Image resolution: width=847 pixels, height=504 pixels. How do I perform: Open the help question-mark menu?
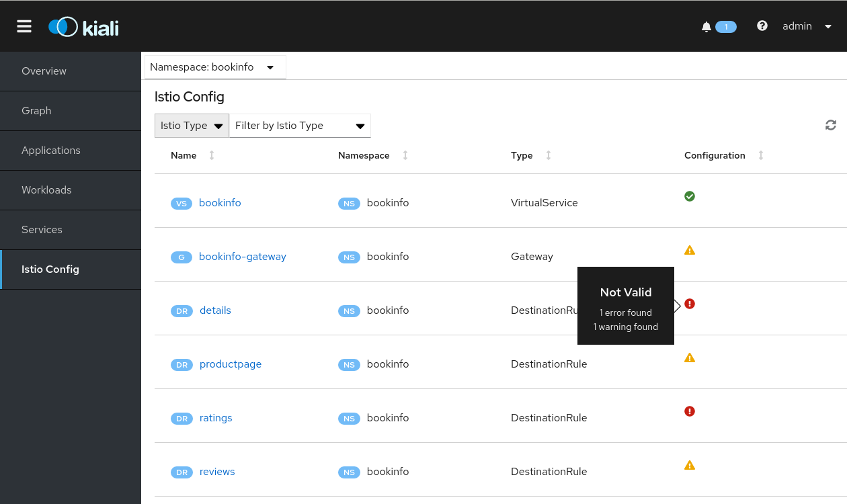click(x=762, y=26)
